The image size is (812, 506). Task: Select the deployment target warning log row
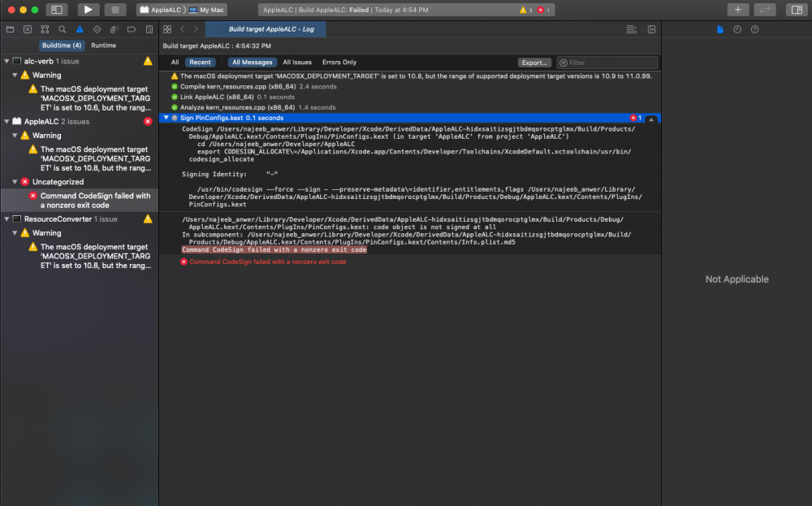[410, 76]
